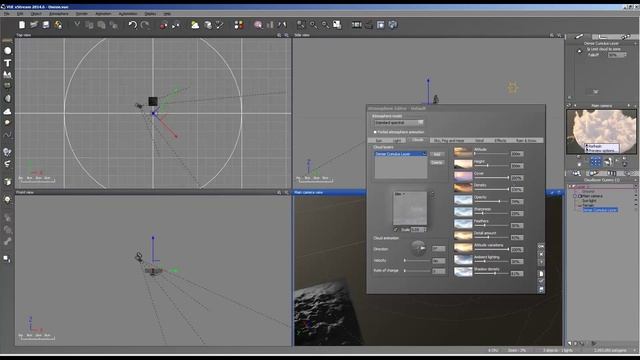Click the previous camera arrow beside Main camera
The width and height of the screenshot is (640, 360).
(x=575, y=106)
